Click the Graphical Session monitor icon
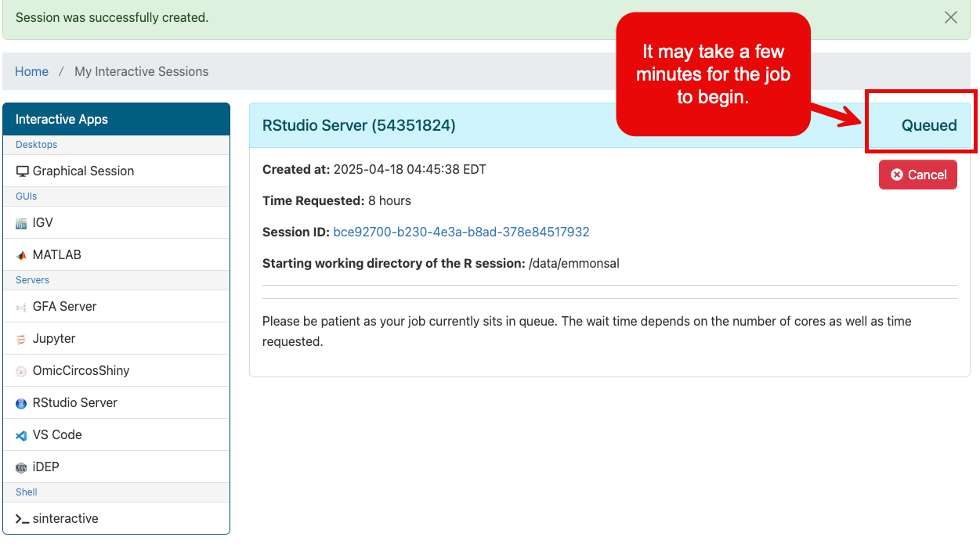This screenshot has height=544, width=980. coord(22,171)
